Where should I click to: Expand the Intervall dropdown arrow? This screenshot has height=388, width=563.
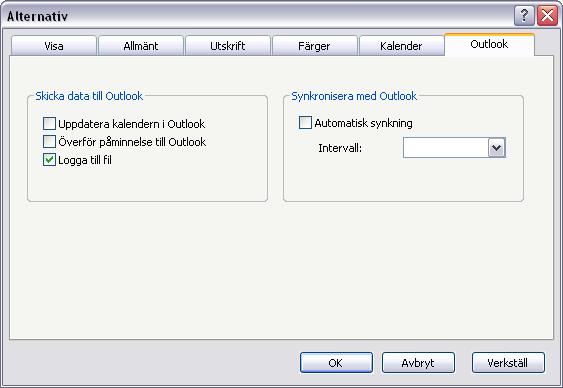coord(497,148)
